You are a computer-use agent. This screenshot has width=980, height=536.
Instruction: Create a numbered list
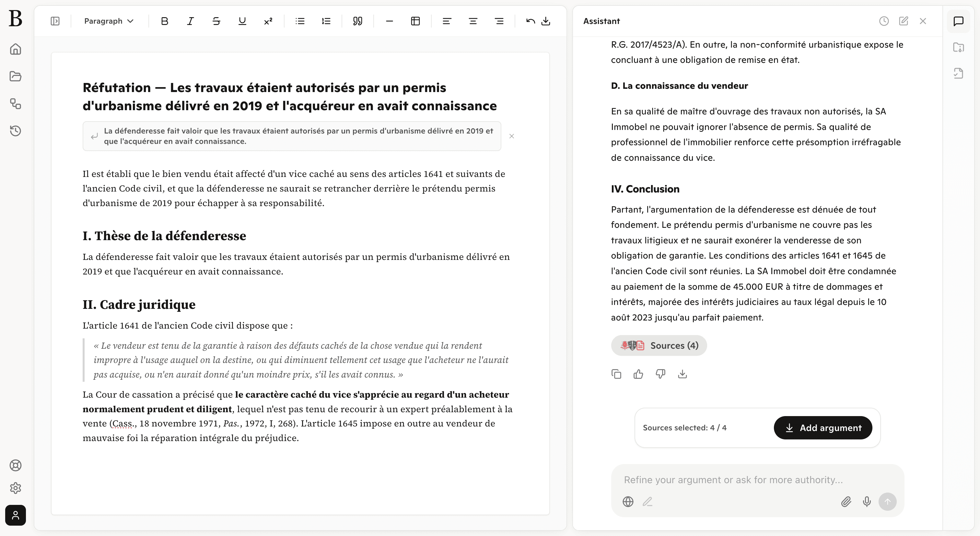[x=326, y=21]
